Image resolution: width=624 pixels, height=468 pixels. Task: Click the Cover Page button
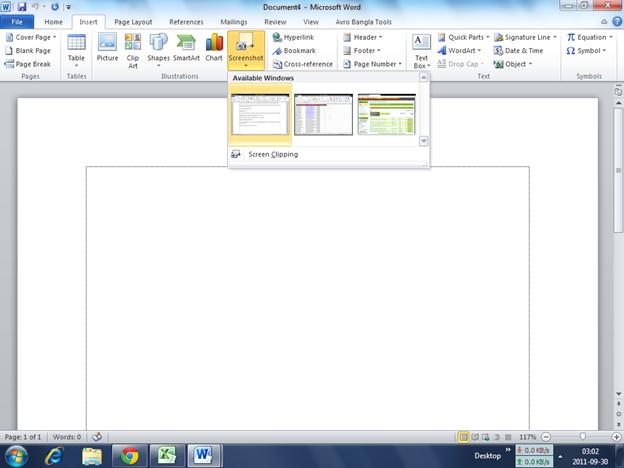(x=32, y=37)
